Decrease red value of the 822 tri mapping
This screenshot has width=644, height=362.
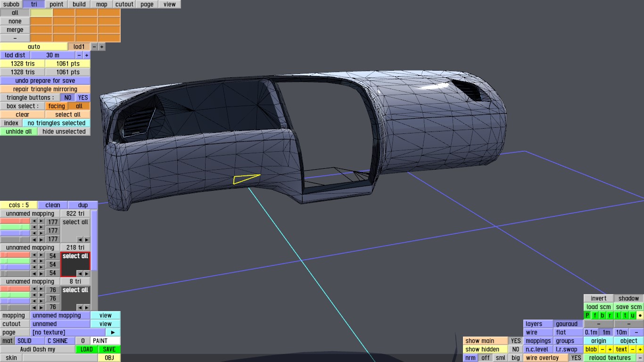(34, 222)
